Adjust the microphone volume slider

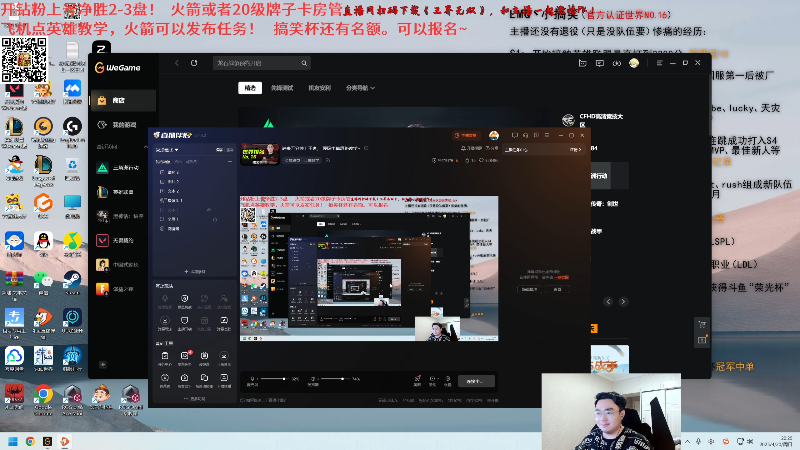[274, 379]
